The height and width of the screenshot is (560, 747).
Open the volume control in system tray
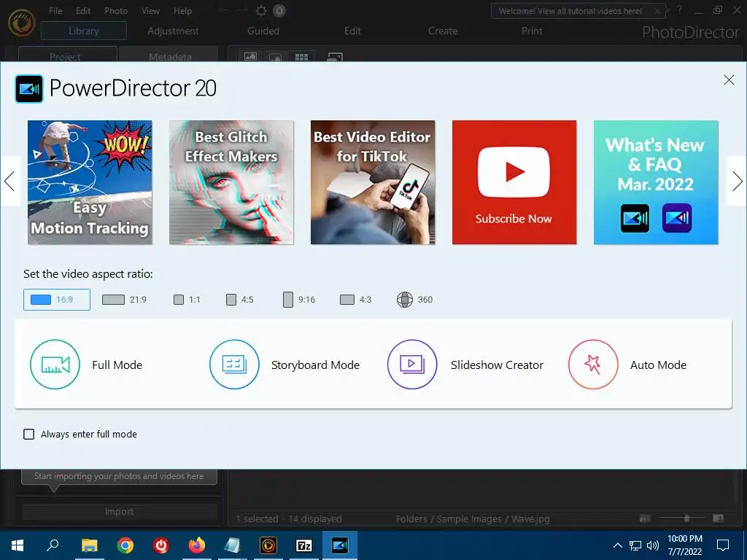[653, 545]
